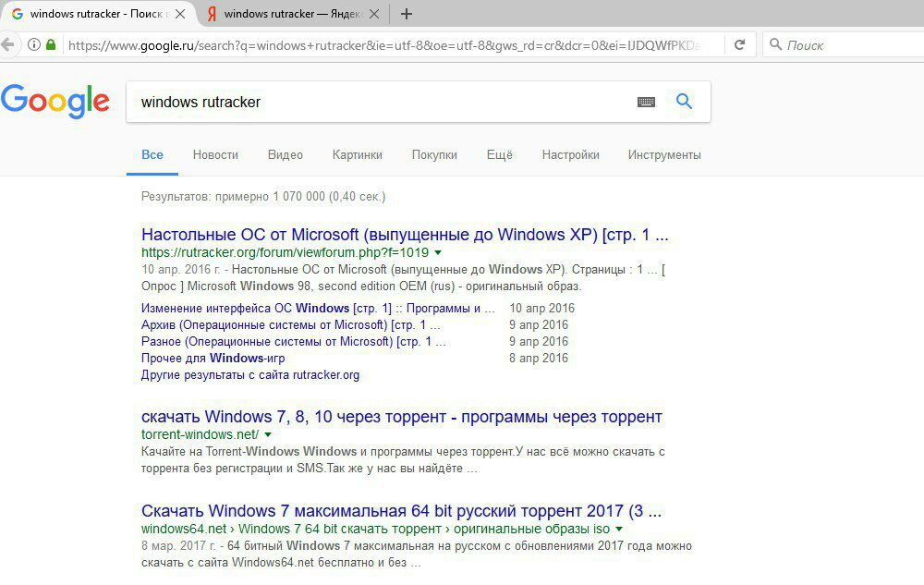
Task: Close the Yandex 'windows rutracker' tab
Action: [x=374, y=14]
